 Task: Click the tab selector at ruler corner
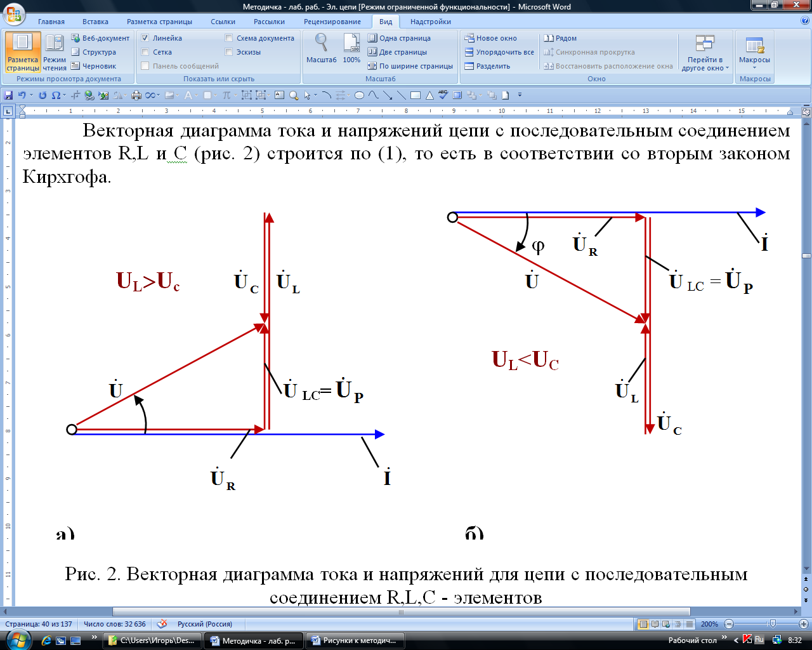(x=8, y=112)
